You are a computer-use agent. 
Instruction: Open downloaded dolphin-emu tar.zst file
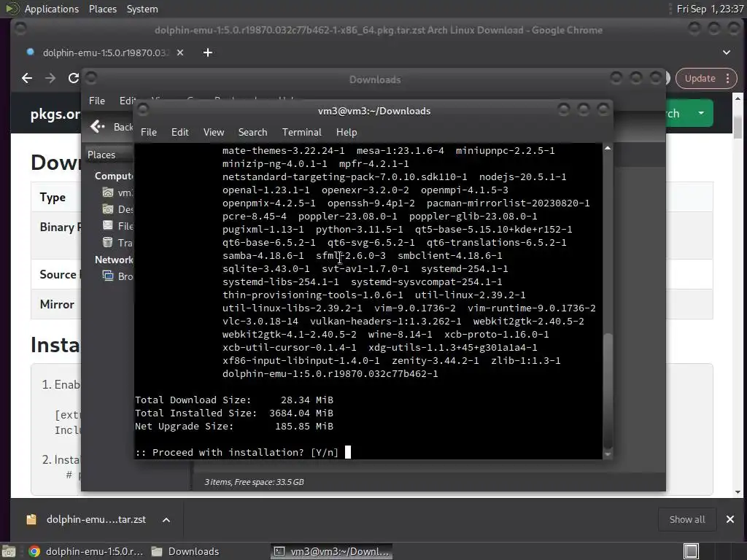coord(96,519)
